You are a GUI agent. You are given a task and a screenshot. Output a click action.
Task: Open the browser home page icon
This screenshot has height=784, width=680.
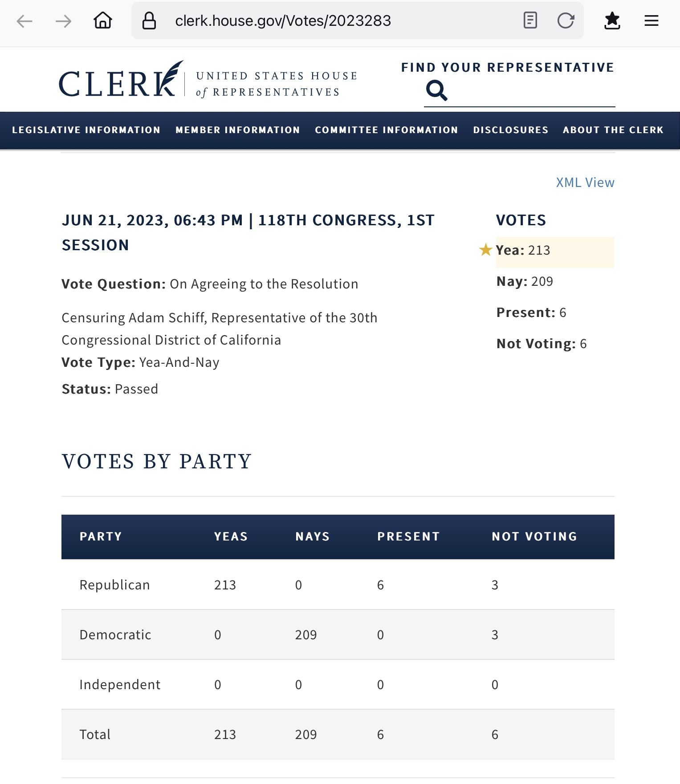pyautogui.click(x=103, y=20)
